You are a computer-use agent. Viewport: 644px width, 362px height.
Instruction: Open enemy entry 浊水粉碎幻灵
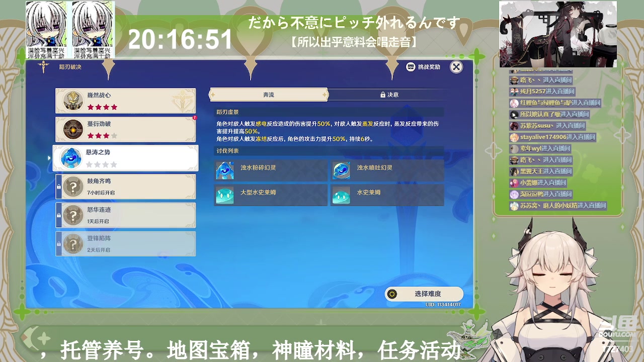271,170
